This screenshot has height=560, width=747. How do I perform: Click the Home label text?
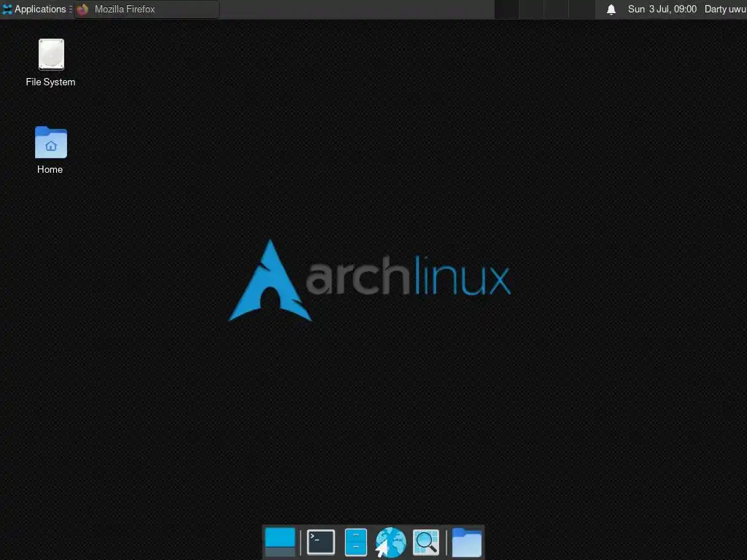coord(50,169)
